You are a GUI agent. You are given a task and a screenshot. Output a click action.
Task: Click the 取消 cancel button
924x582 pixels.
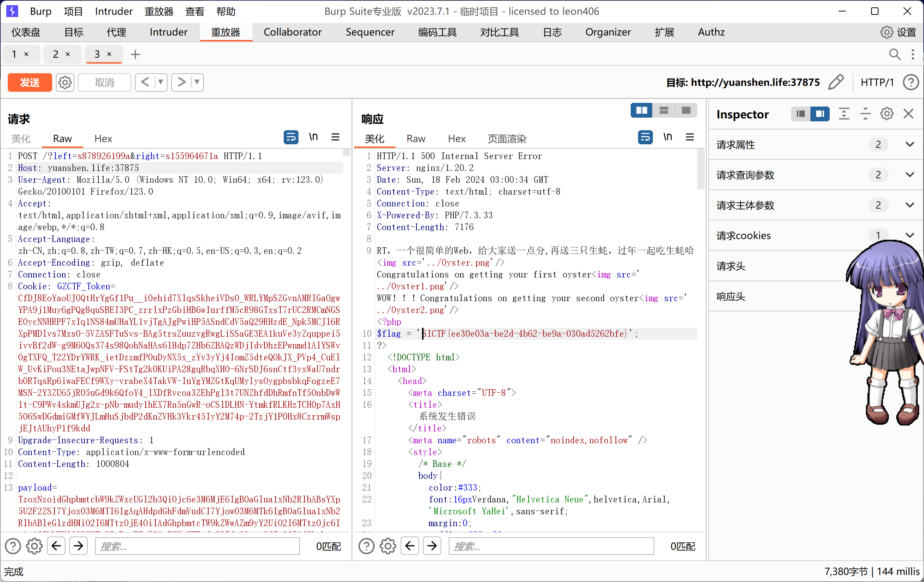point(104,82)
